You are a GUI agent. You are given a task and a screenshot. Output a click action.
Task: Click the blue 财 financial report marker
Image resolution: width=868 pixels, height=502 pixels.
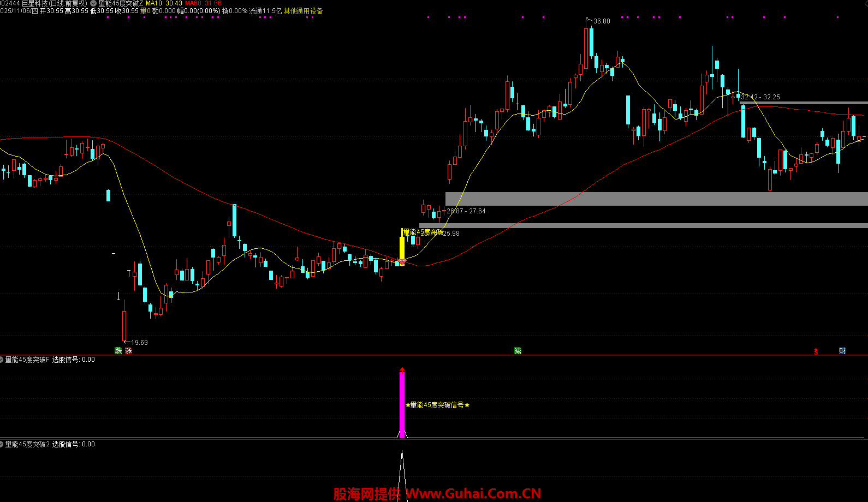click(842, 350)
